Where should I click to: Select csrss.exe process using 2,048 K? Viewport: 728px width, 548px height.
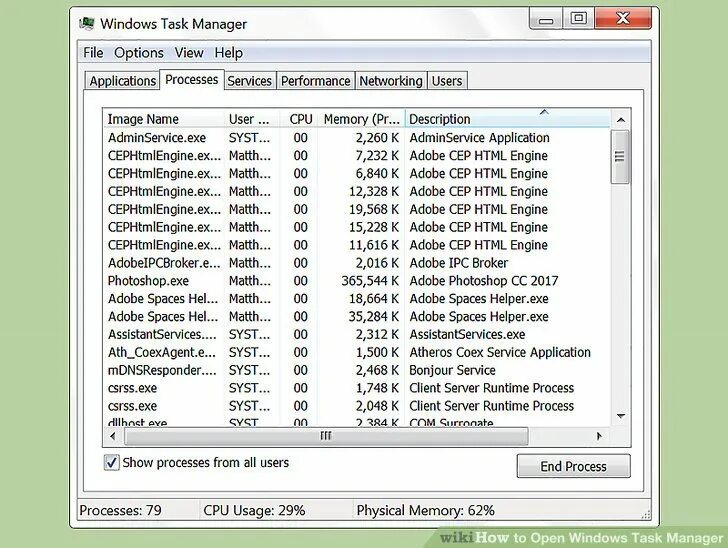point(356,406)
